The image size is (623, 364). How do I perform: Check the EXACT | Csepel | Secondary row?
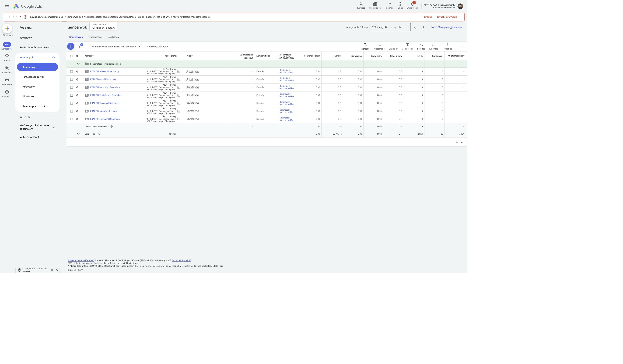[x=71, y=79]
